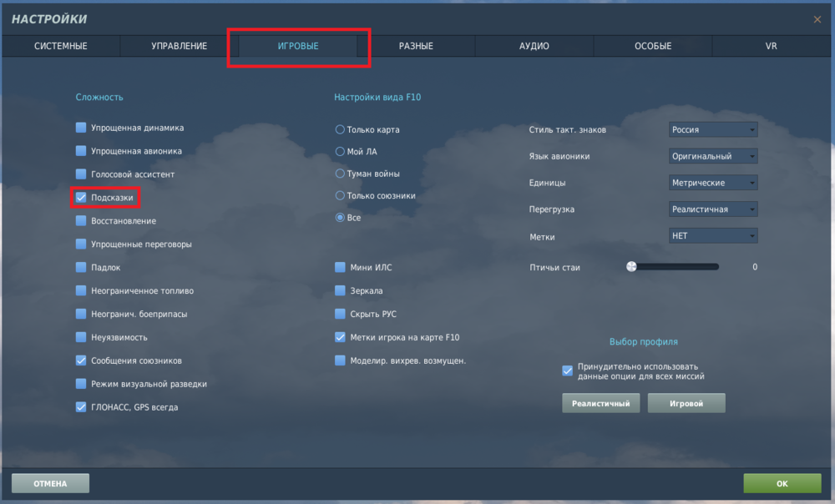Uncheck ГЛОНАСС, GPS всегда
The image size is (835, 504).
81,407
